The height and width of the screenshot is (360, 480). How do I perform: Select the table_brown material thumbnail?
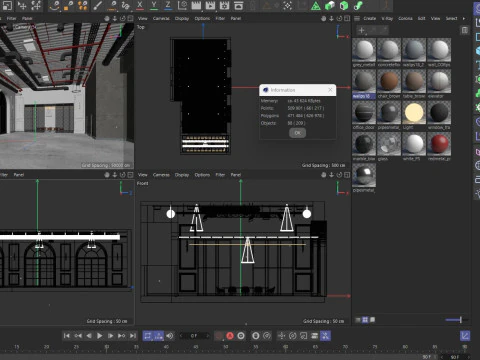click(x=414, y=81)
